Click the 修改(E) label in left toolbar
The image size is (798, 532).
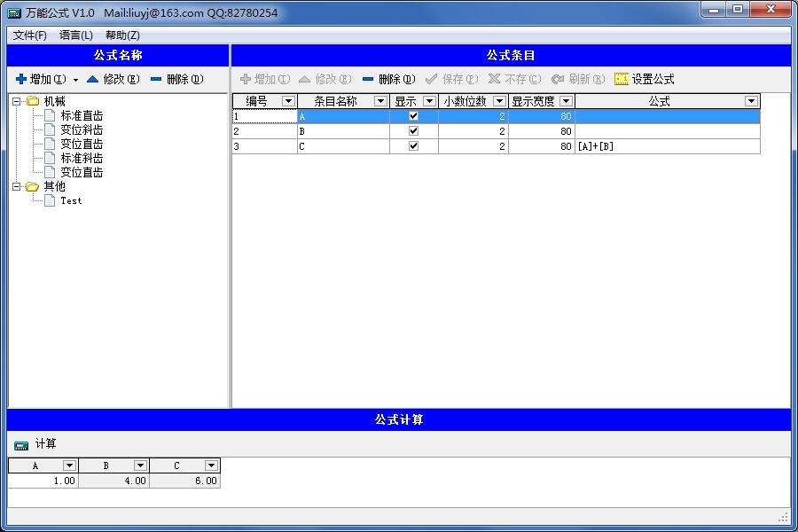tap(121, 79)
